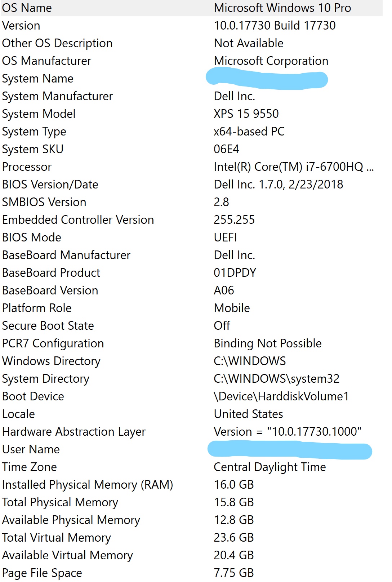This screenshot has height=582, width=392.
Task: Click the PCR7 Configuration label
Action: pos(53,343)
